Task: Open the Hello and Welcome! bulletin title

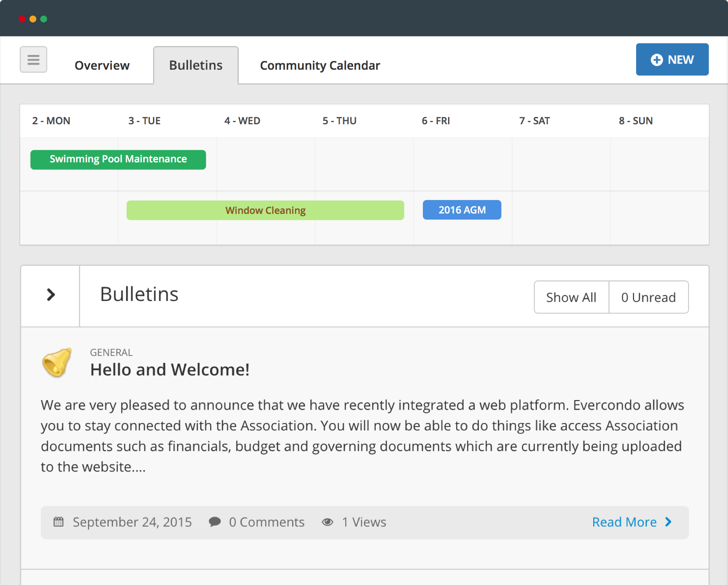Action: [170, 369]
